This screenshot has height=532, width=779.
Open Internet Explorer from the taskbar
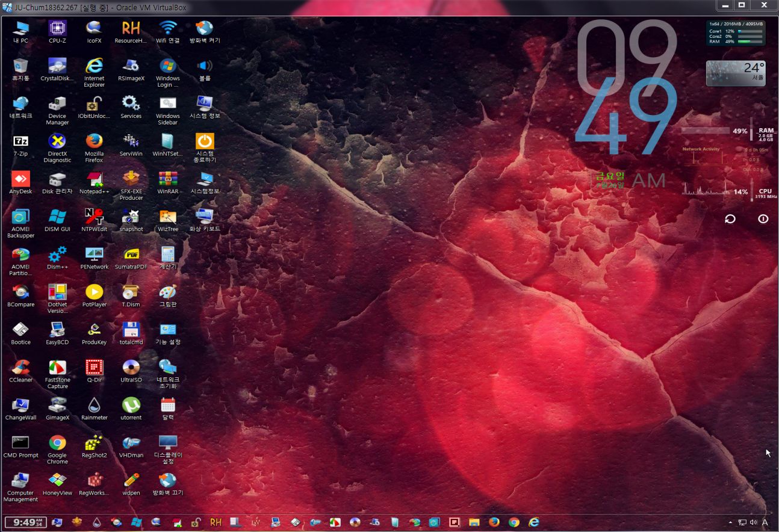pos(533,522)
